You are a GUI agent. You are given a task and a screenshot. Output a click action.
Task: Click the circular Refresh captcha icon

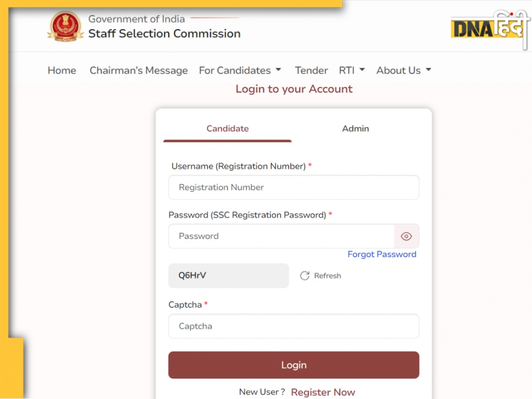(305, 276)
